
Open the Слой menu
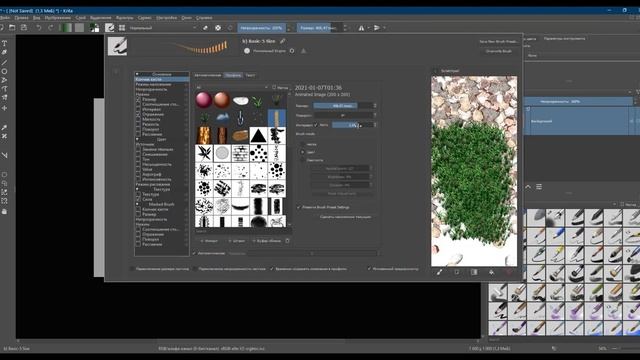(x=81, y=18)
